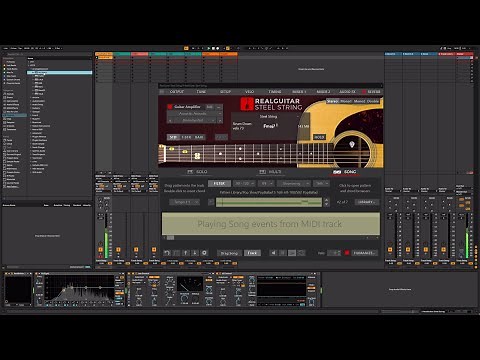This screenshot has width=480, height=360.
Task: Switch to the MIXER 2 tab
Action: 323,91
